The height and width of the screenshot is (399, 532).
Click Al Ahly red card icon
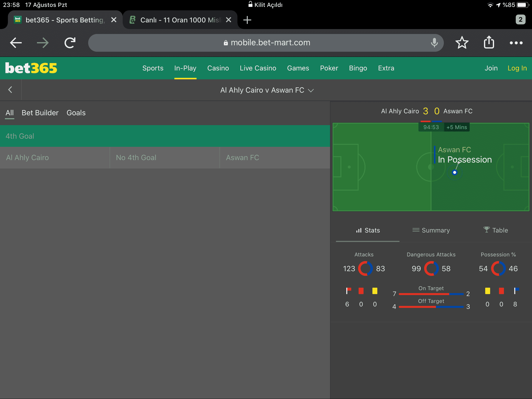coord(361,291)
